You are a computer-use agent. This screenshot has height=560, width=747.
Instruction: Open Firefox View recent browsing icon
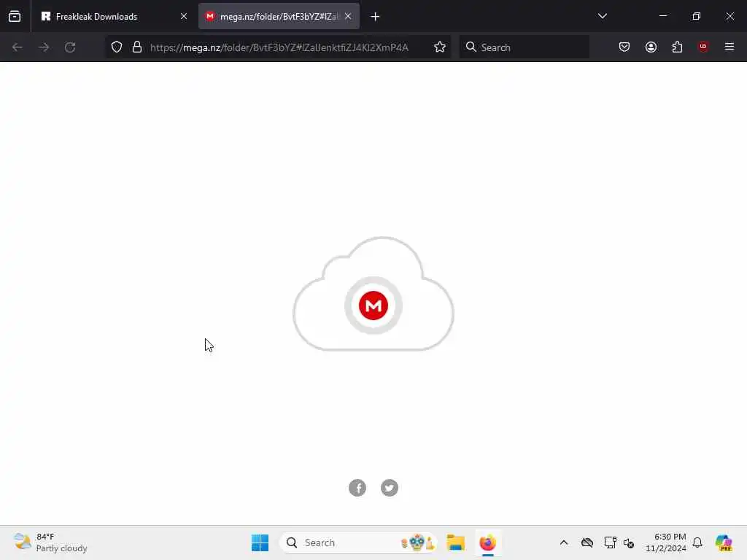[15, 16]
